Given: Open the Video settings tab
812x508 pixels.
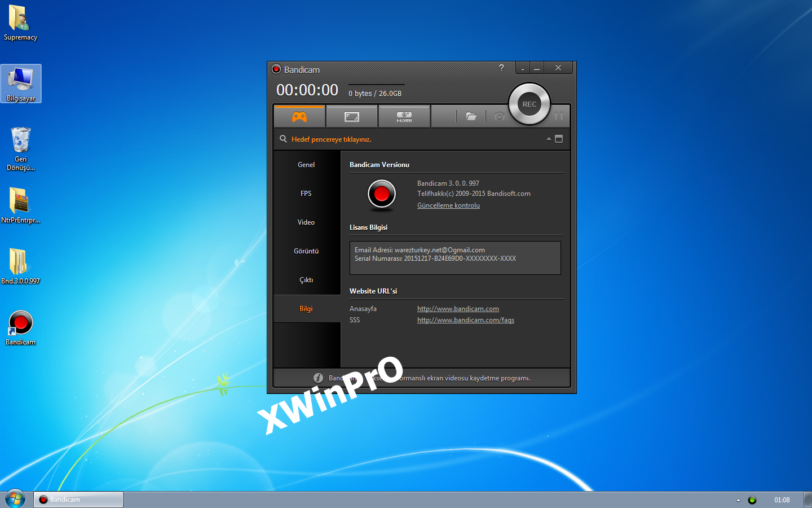Looking at the screenshot, I should [x=306, y=222].
